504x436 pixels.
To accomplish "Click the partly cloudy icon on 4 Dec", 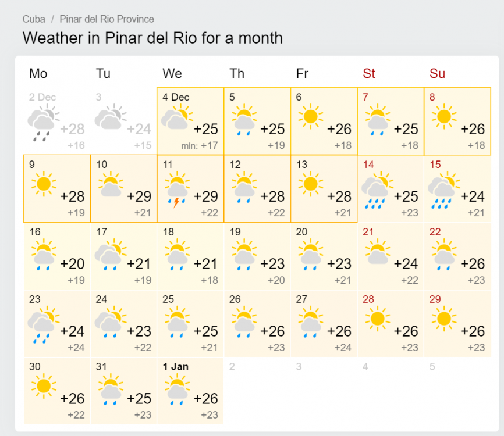I will click(177, 117).
